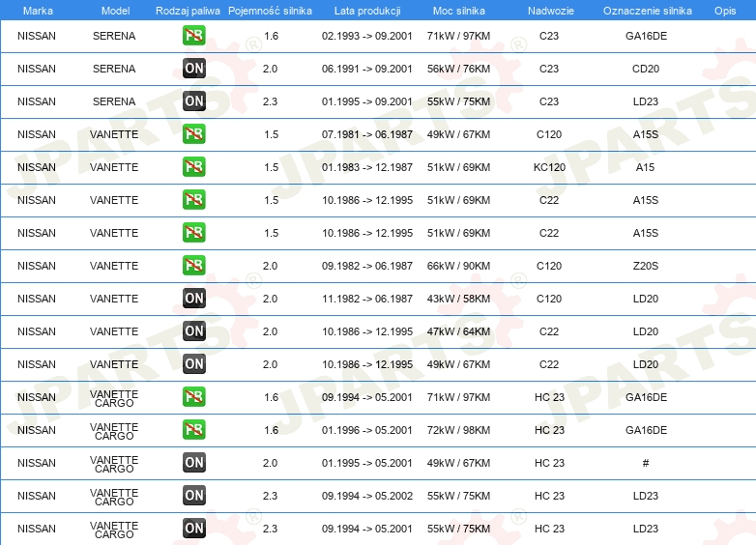The height and width of the screenshot is (545, 756).
Task: Click the date range 06.1991 -> 09.2001
Action: tap(367, 69)
